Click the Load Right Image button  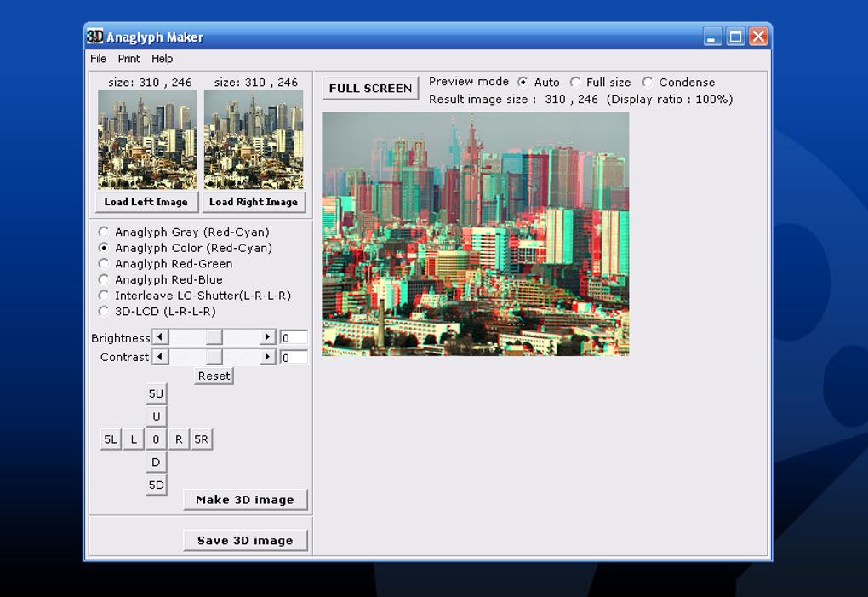click(x=254, y=202)
